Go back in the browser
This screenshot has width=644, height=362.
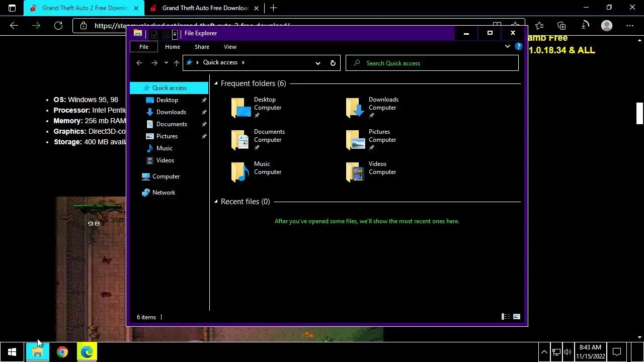click(x=14, y=26)
